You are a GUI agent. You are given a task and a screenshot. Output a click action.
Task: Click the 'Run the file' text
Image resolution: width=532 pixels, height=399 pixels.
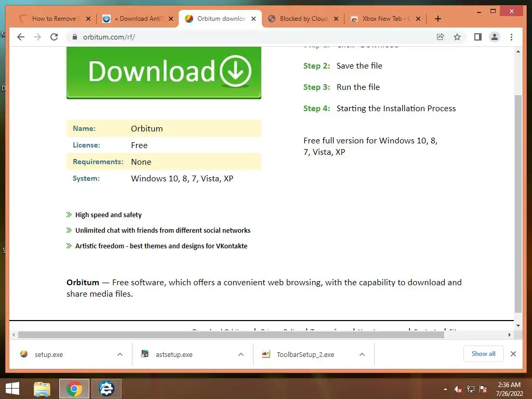coord(358,87)
